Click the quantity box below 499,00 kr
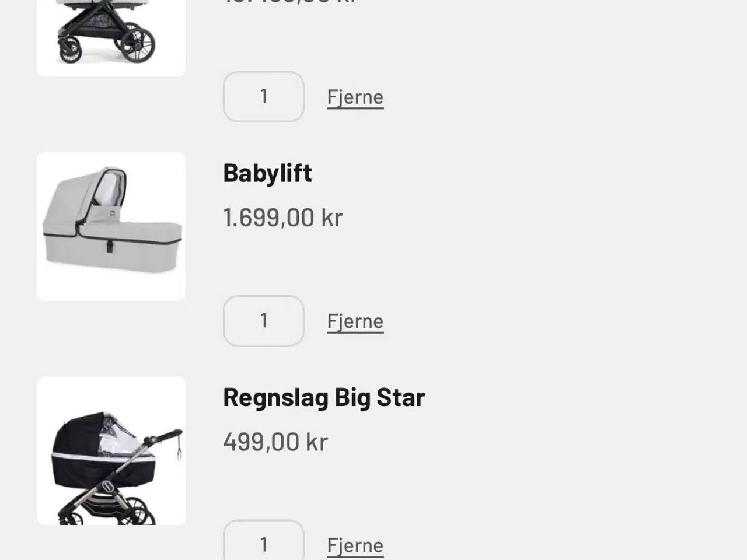 (264, 542)
